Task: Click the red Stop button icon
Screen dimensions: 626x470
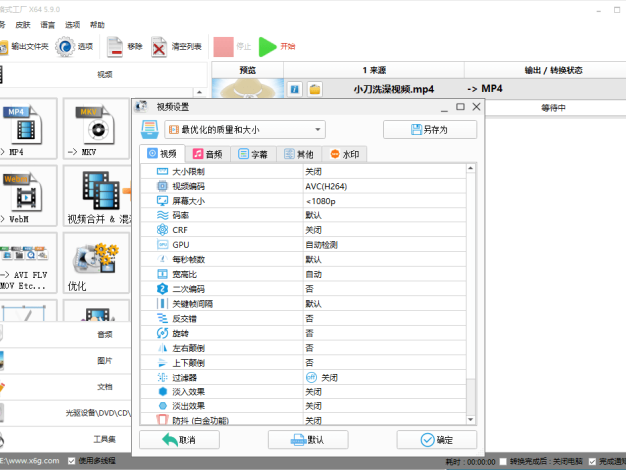Action: tap(223, 47)
